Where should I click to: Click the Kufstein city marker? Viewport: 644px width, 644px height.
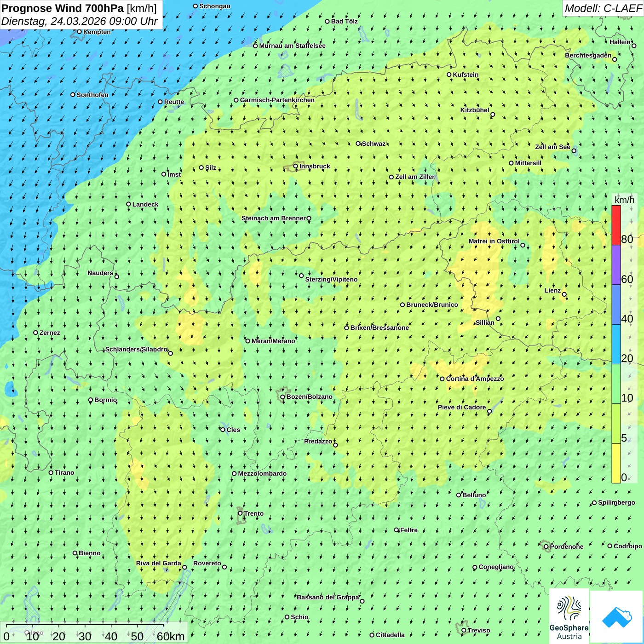tap(449, 75)
